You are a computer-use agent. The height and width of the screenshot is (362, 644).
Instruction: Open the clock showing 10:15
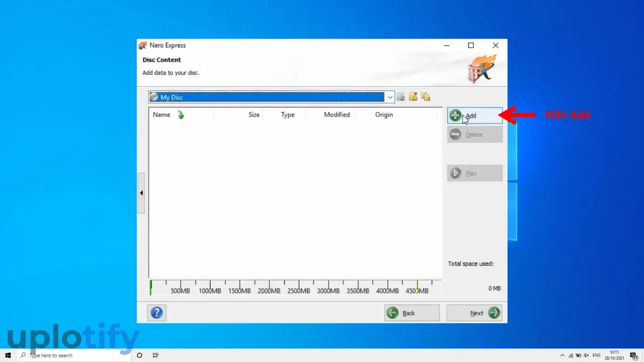click(x=615, y=355)
